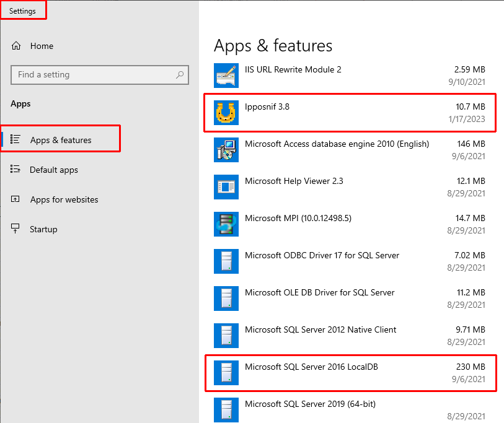This screenshot has height=423, width=504.
Task: Click the Microsoft MPI server icon
Action: click(x=226, y=224)
